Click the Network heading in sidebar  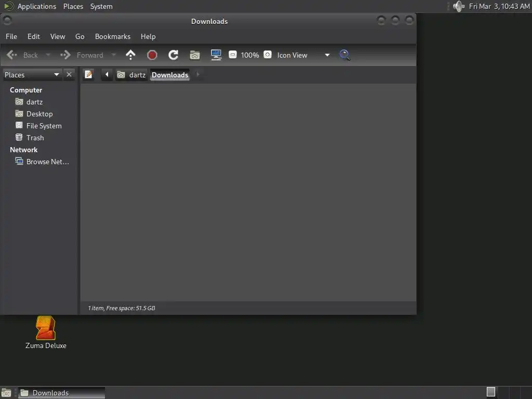tap(24, 150)
